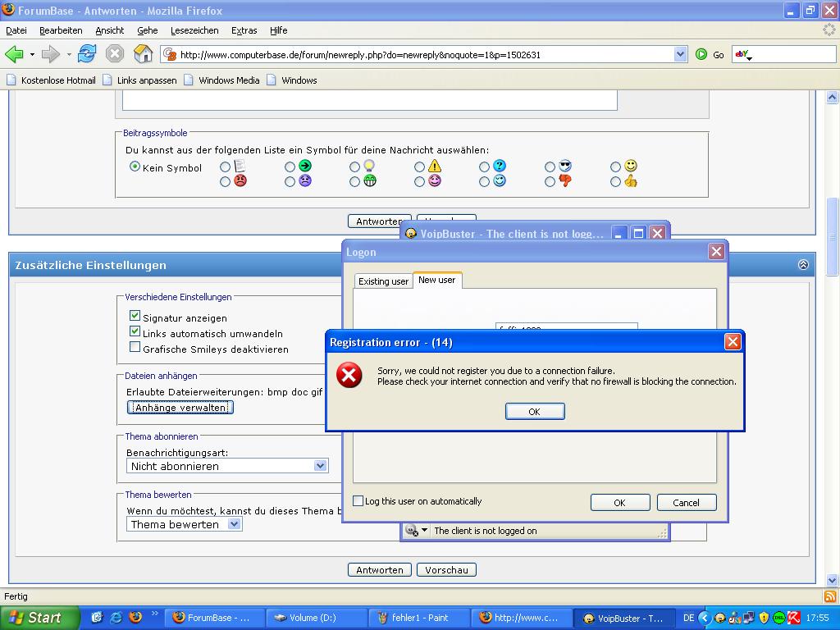The image size is (840, 630).
Task: Launch Firefox from quick launch
Action: pyautogui.click(x=135, y=618)
